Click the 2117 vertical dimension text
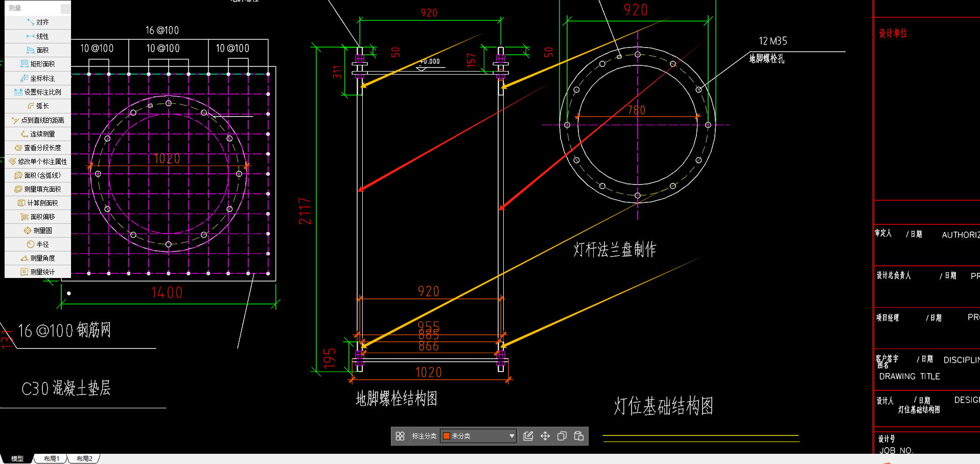This screenshot has width=980, height=464. [x=305, y=211]
